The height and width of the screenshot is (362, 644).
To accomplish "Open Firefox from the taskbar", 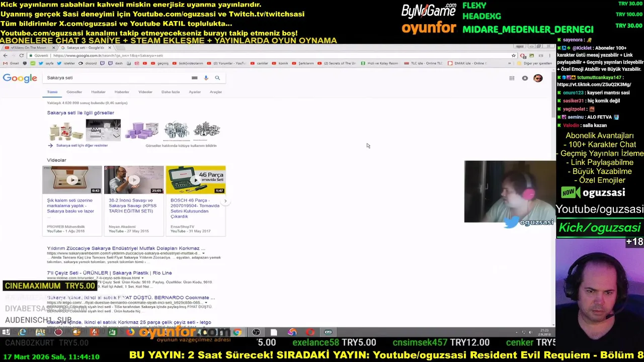I will click(x=130, y=332).
